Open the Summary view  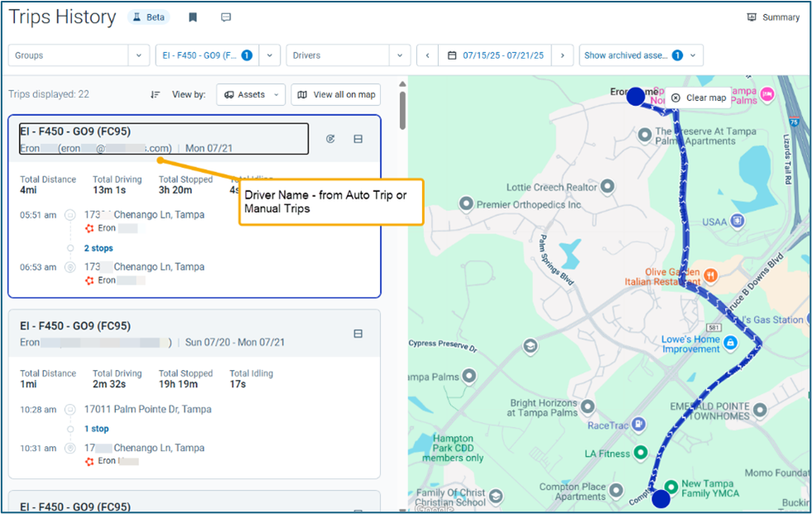tap(773, 17)
